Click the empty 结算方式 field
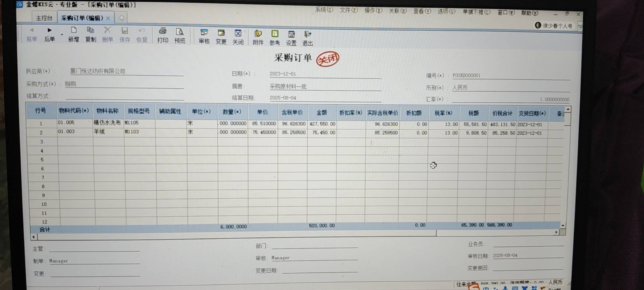 point(125,96)
